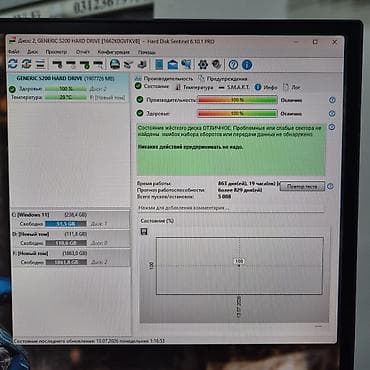Click the blue info circle toolbar icon
Screen dimensions: 370x370
coord(247,65)
